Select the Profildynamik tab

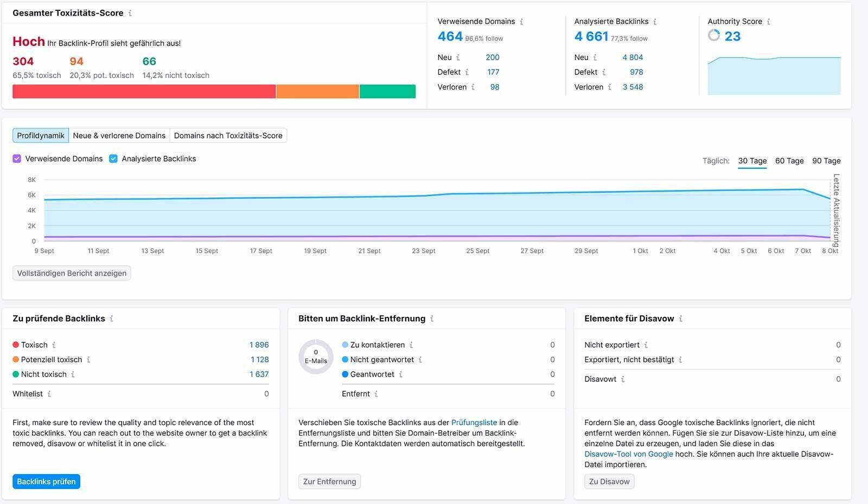click(x=41, y=136)
